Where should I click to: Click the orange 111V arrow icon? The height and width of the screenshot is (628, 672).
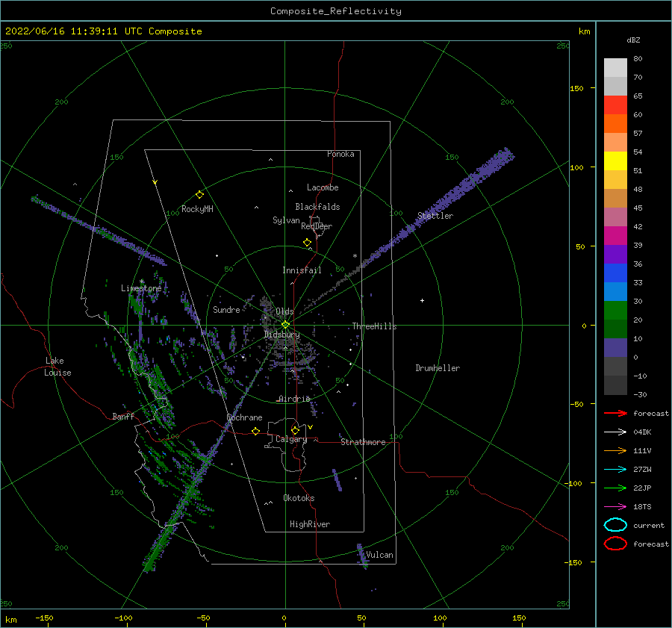(x=615, y=450)
